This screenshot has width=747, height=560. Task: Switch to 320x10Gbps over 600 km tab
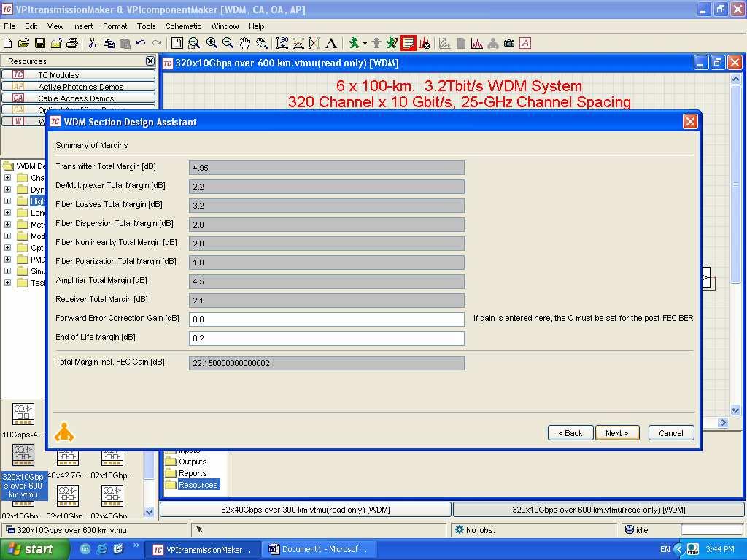(599, 510)
